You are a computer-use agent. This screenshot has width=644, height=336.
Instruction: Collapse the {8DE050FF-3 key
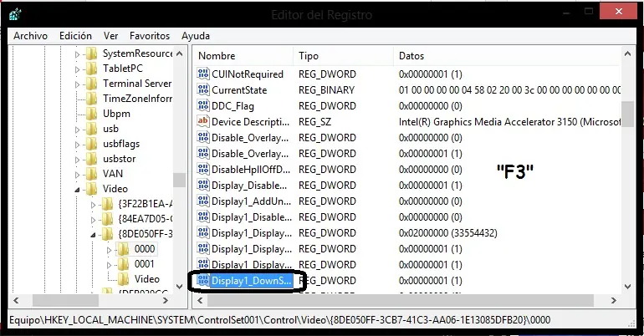[x=93, y=235]
